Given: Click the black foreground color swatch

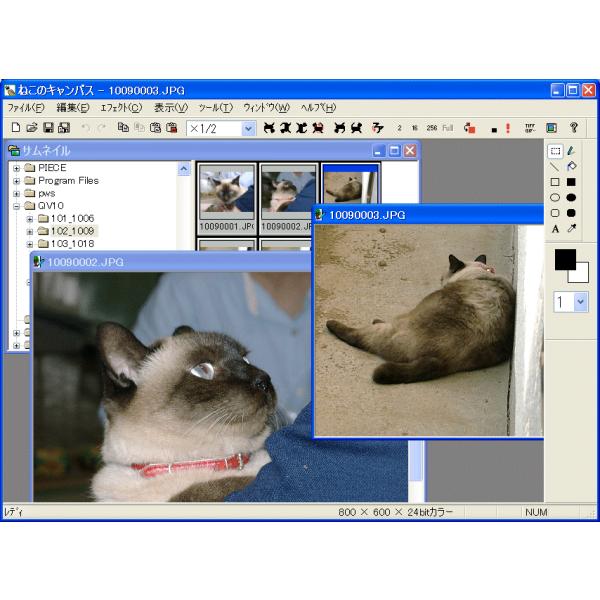Looking at the screenshot, I should pos(564,259).
